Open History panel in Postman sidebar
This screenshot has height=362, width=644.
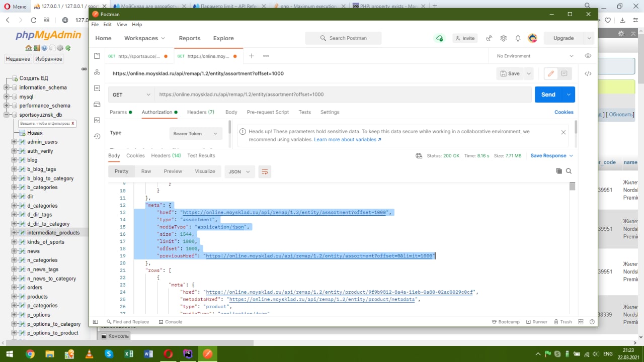(97, 136)
